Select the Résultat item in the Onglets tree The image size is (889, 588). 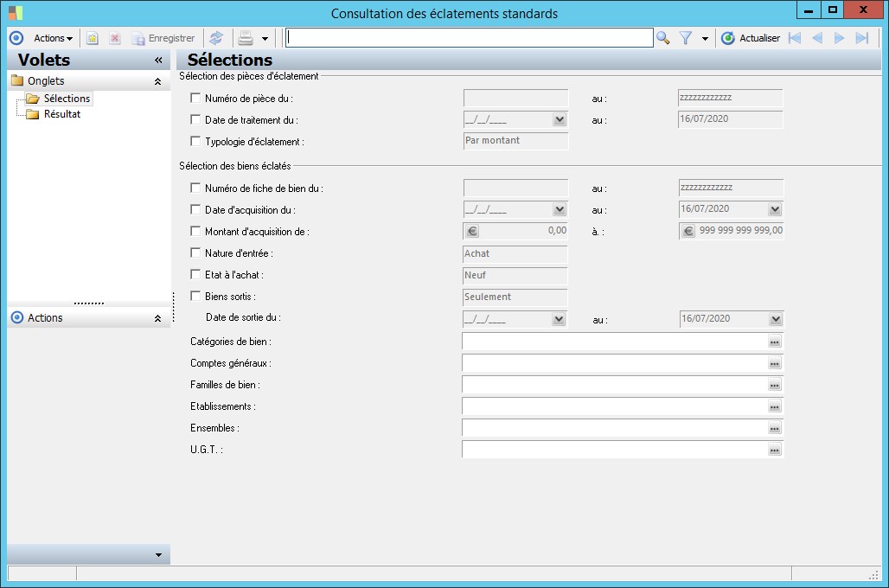(x=61, y=114)
